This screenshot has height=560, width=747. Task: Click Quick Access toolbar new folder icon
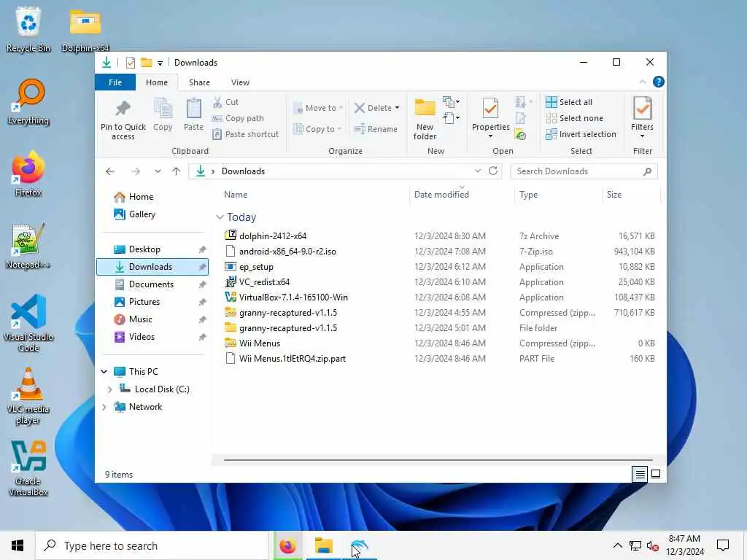tap(146, 63)
